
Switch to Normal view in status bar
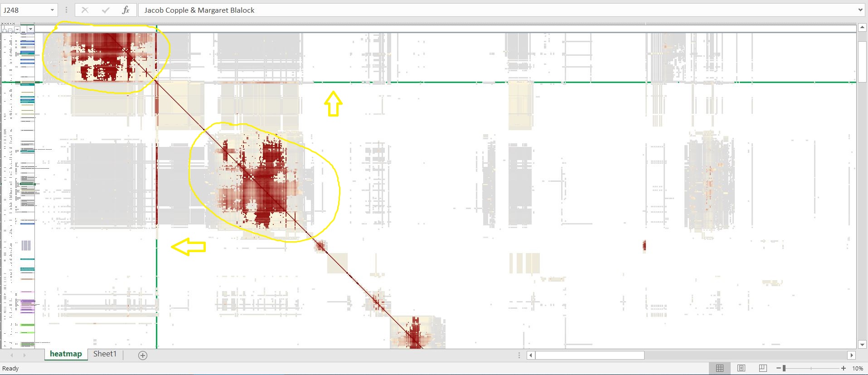(720, 368)
